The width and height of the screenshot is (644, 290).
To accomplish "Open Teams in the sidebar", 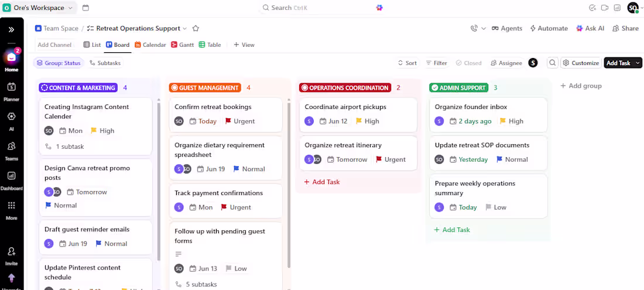I will click(x=12, y=150).
